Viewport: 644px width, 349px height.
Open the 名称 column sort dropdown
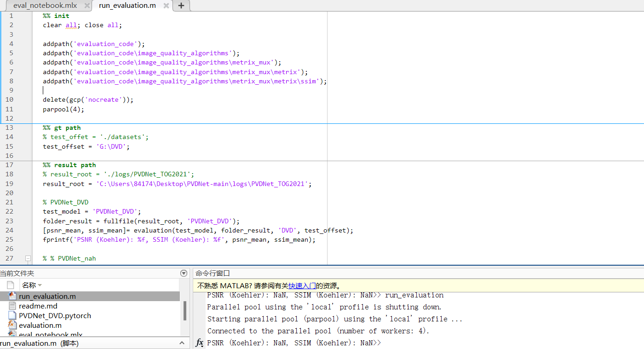40,286
